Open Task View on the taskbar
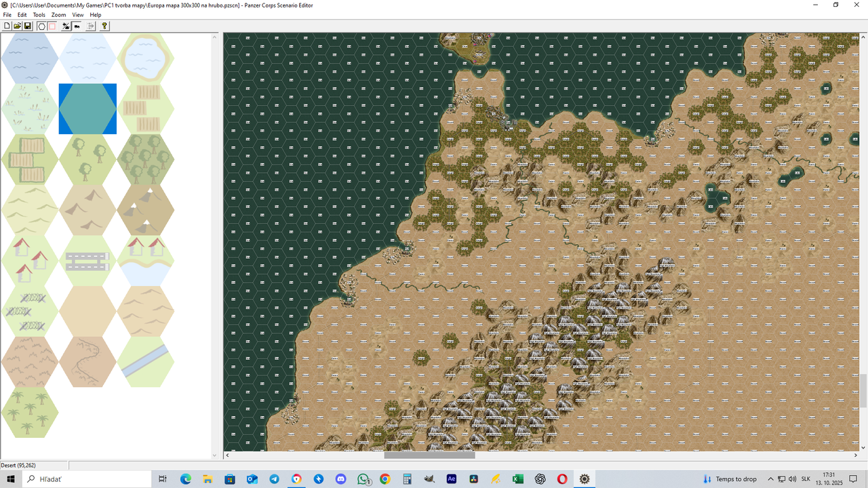This screenshot has height=488, width=868. pyautogui.click(x=163, y=479)
